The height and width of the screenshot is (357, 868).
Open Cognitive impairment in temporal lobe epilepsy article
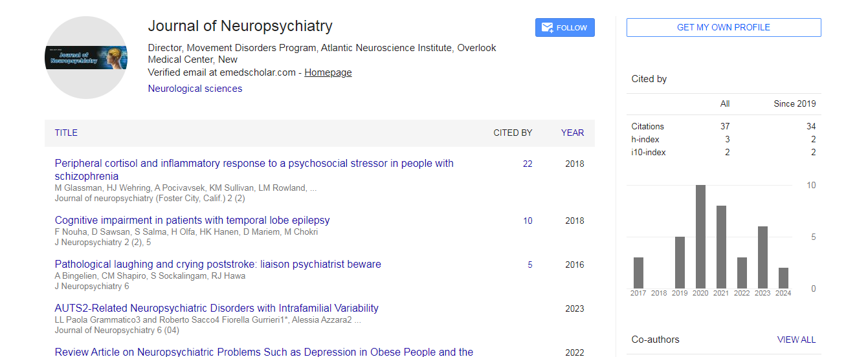coord(192,221)
